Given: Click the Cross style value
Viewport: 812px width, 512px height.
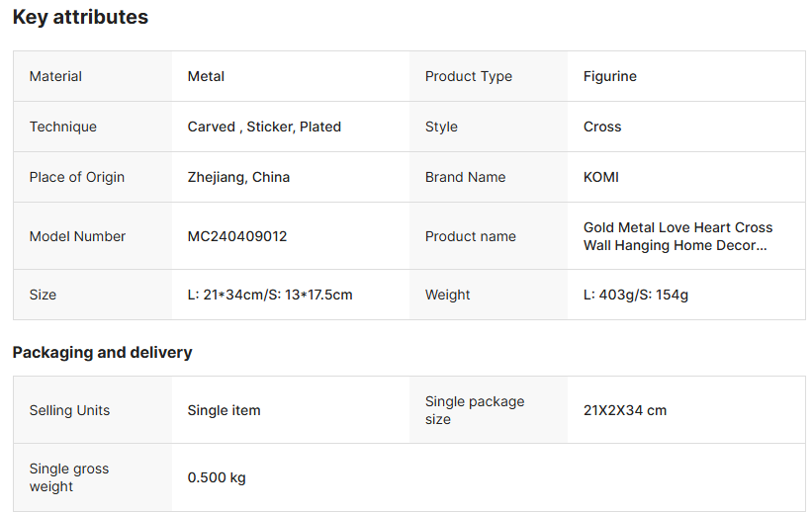Looking at the screenshot, I should coord(602,127).
